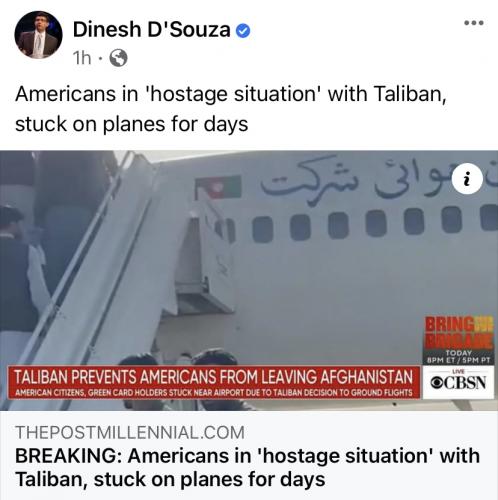Open the three-dots post options menu
This screenshot has height=500, width=498.
tap(474, 23)
